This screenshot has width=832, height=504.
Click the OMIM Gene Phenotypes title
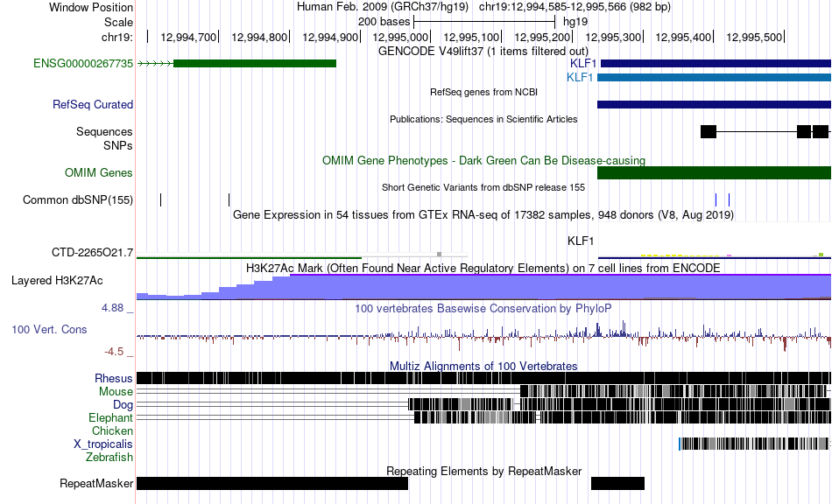483,161
